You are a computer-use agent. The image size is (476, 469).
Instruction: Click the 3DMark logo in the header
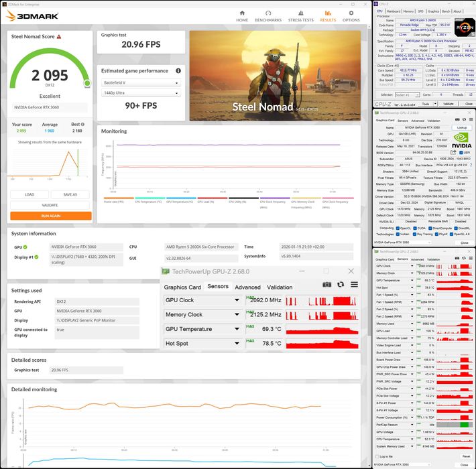32,16
